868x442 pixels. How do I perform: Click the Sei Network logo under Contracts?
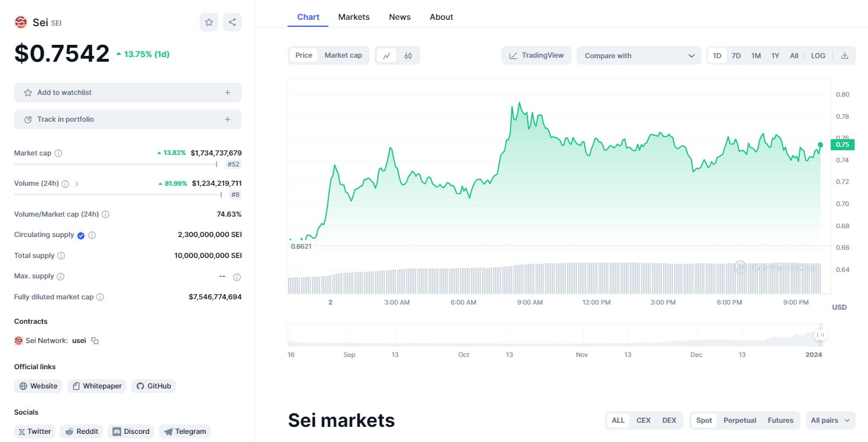pyautogui.click(x=19, y=341)
